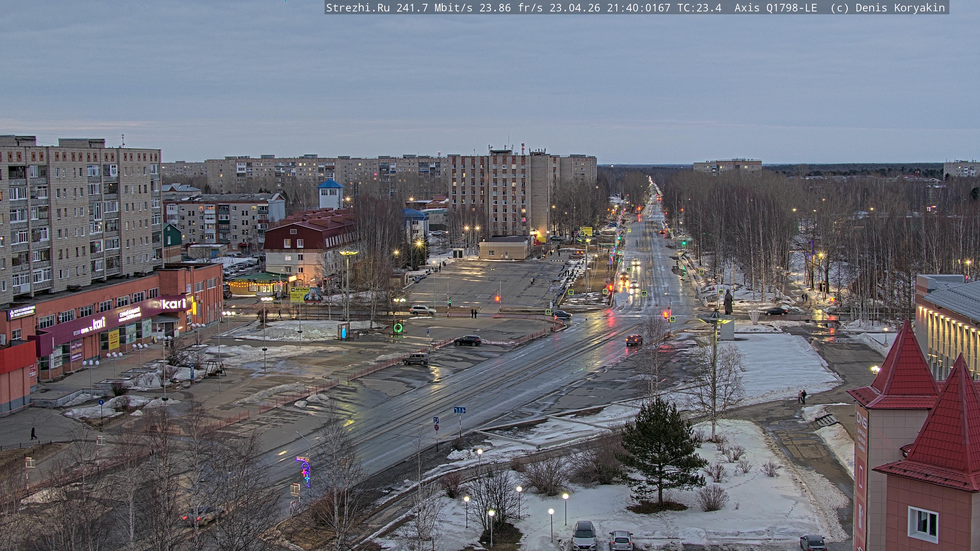The height and width of the screenshot is (551, 980).
Task: Click the large illuminated kari rooftop sign
Action: pos(174,304)
